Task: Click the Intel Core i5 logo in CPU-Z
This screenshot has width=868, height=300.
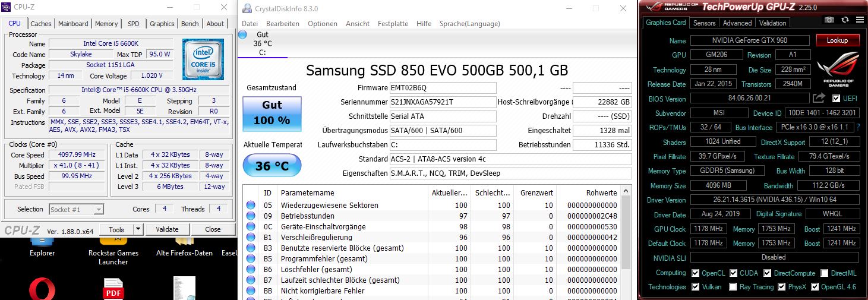Action: pyautogui.click(x=203, y=59)
